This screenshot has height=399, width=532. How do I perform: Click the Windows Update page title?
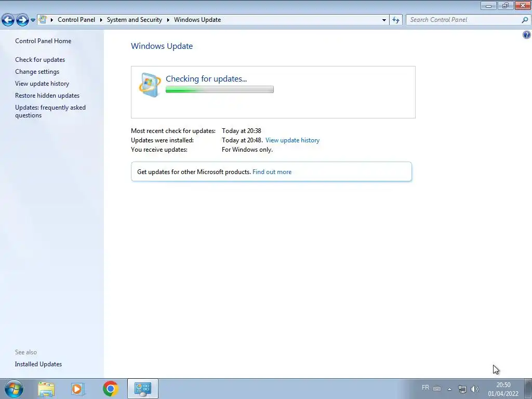tap(162, 46)
